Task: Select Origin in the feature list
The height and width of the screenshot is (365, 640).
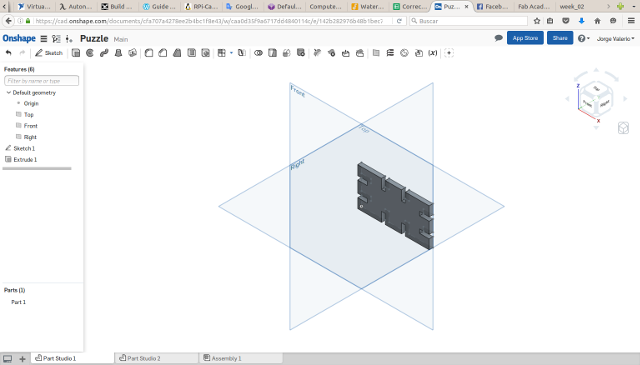Action: 31,104
